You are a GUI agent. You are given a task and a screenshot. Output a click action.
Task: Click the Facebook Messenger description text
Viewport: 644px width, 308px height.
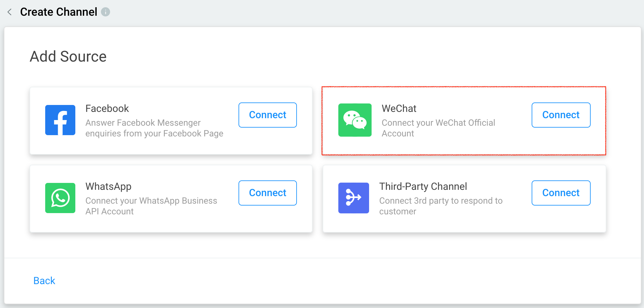154,128
